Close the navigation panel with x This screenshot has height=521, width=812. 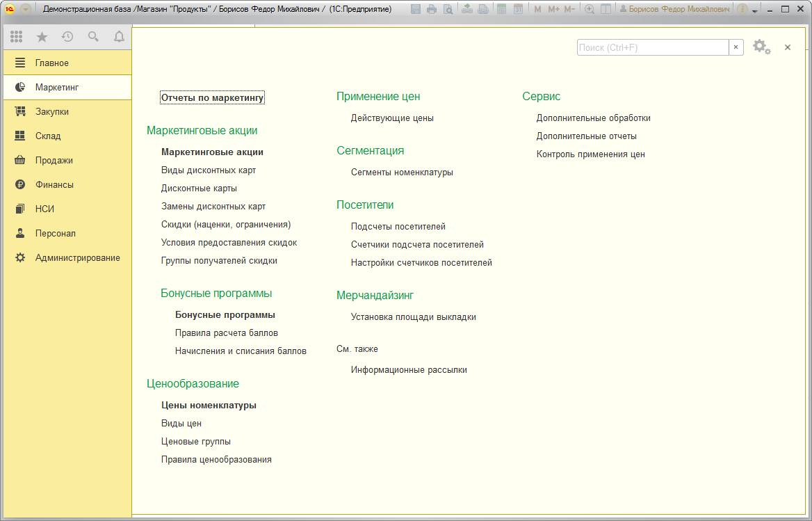[x=787, y=47]
